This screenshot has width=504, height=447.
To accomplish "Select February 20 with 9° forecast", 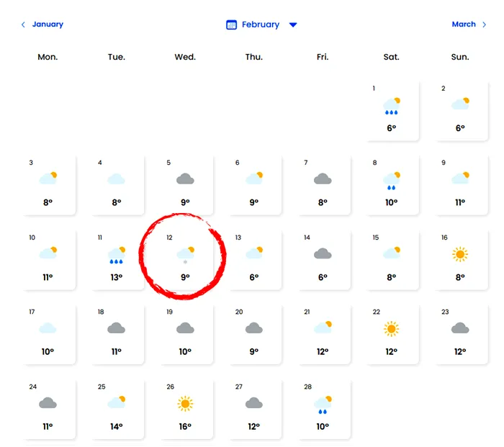I will click(253, 335).
